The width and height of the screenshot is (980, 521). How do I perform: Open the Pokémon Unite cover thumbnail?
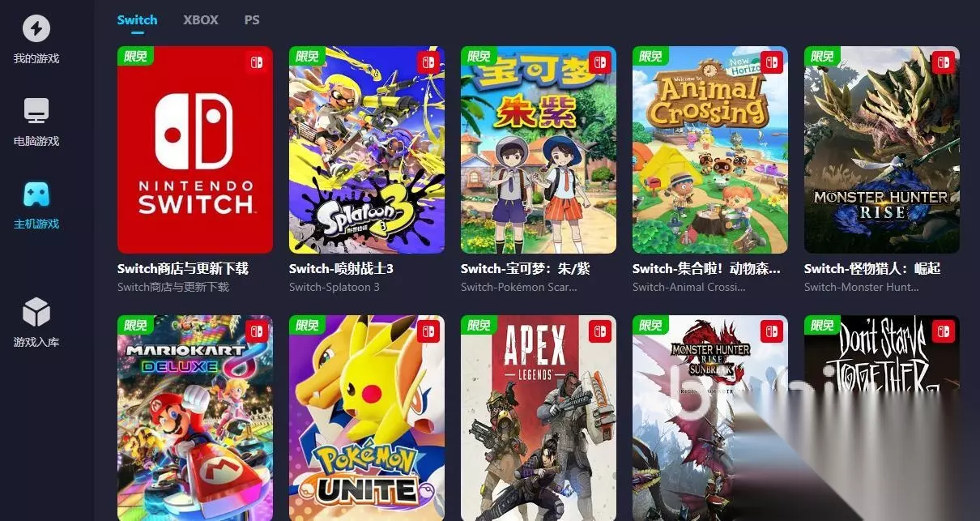(x=367, y=418)
